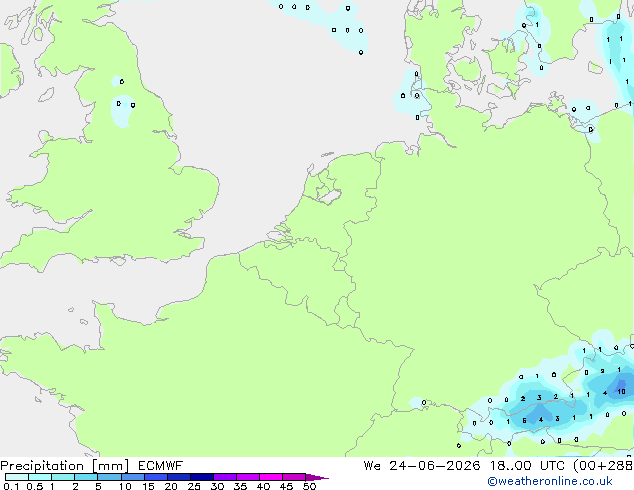Choose the legend swatch between 5 and 10
634x490 pixels.
pyautogui.click(x=109, y=477)
